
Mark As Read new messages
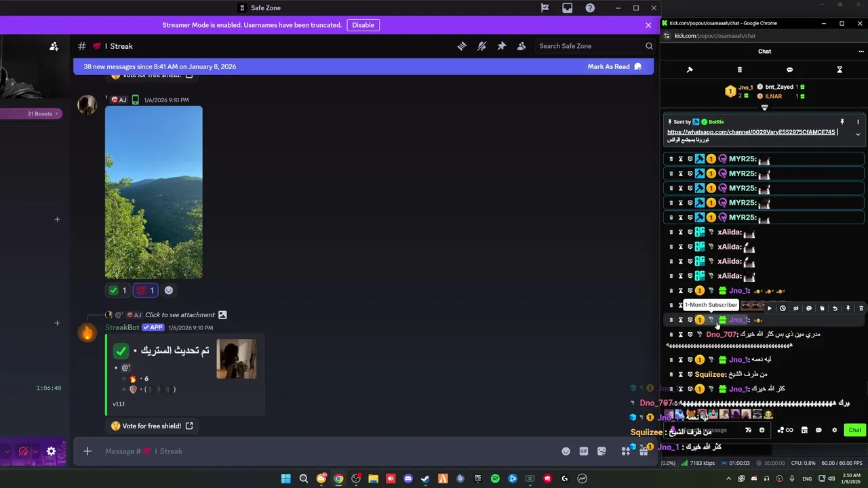click(614, 66)
